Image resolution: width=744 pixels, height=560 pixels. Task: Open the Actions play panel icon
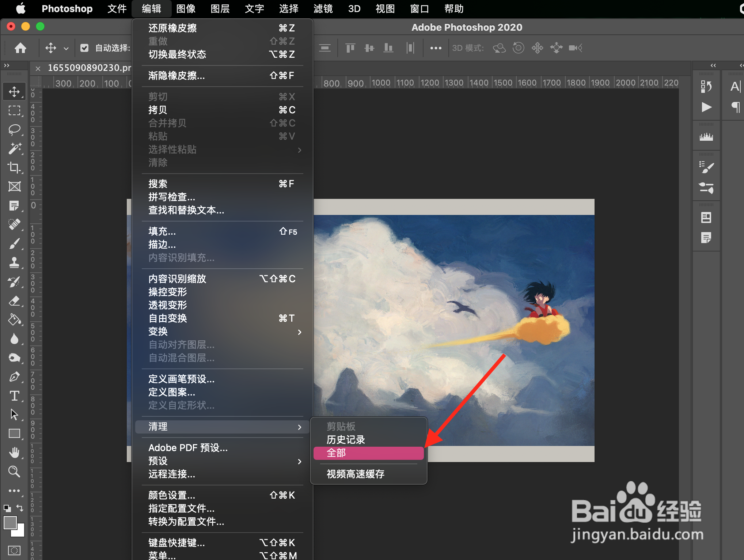coord(706,107)
